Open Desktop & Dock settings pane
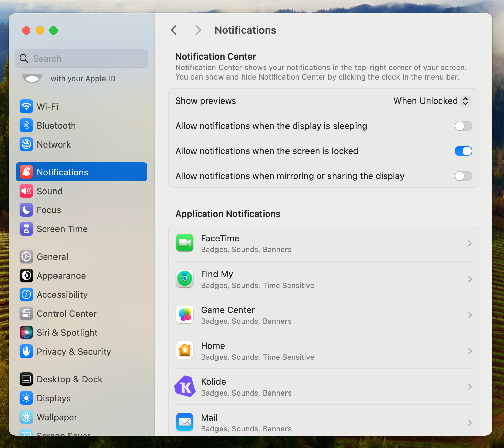504x448 pixels. [69, 379]
